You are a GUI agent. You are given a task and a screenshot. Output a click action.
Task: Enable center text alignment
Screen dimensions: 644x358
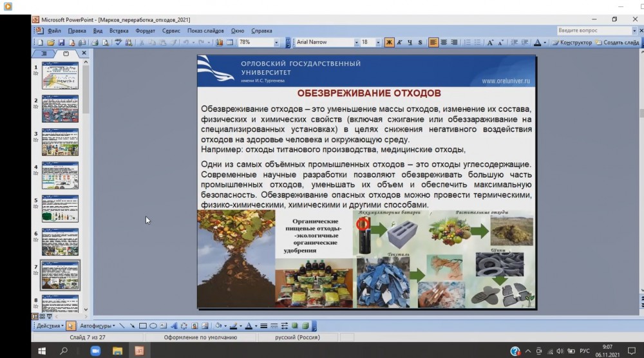point(444,42)
